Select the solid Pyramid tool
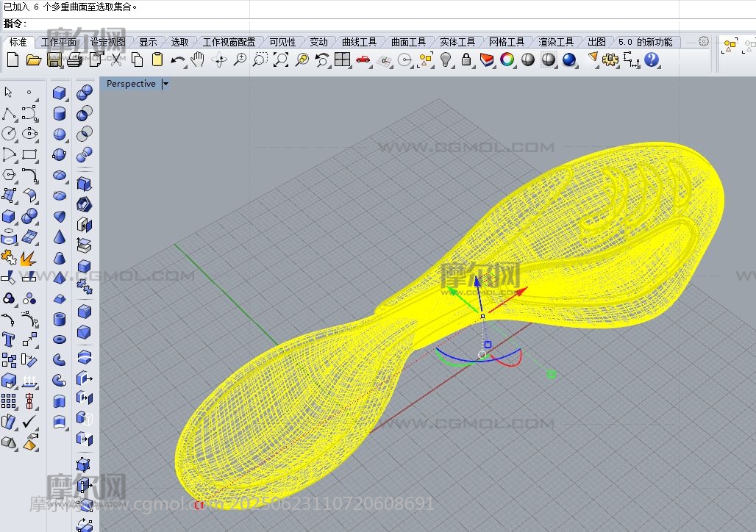 coord(60,278)
